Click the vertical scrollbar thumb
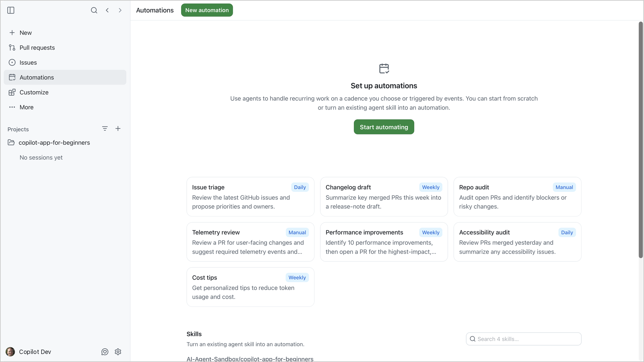The width and height of the screenshot is (644, 362). 641,140
